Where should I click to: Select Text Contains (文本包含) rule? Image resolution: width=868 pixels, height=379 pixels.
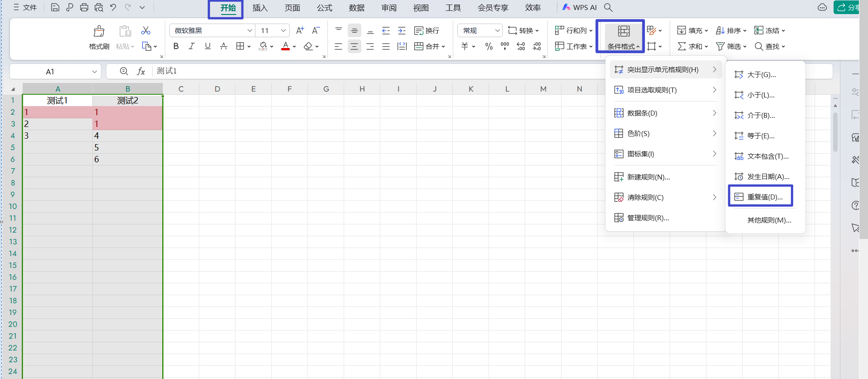click(765, 156)
